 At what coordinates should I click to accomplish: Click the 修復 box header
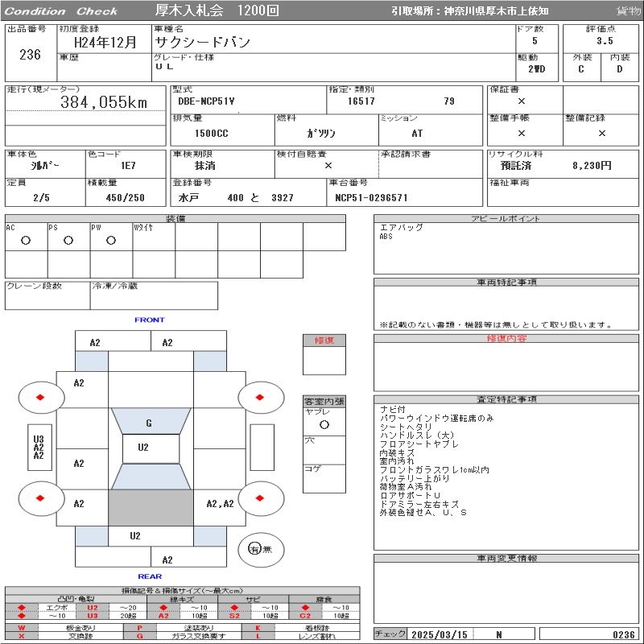coord(324,340)
